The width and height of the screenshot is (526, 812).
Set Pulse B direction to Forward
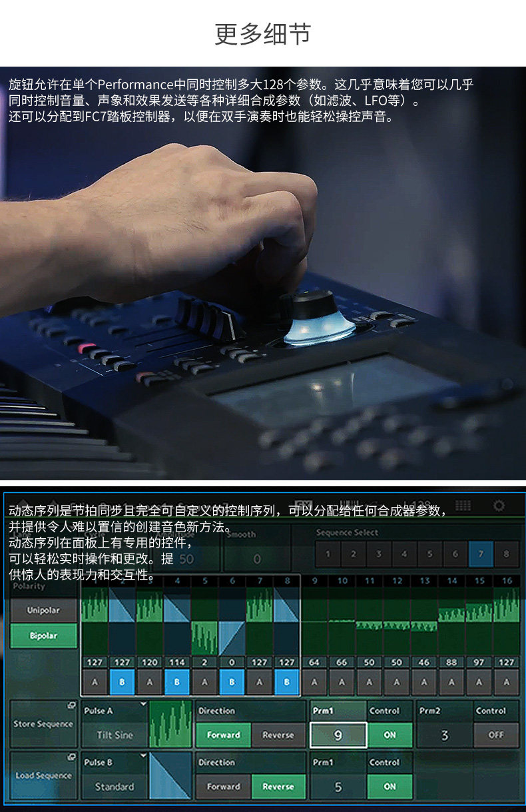pyautogui.click(x=223, y=786)
